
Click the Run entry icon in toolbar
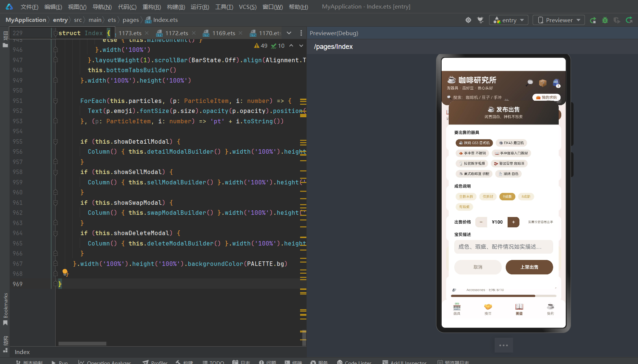click(593, 20)
